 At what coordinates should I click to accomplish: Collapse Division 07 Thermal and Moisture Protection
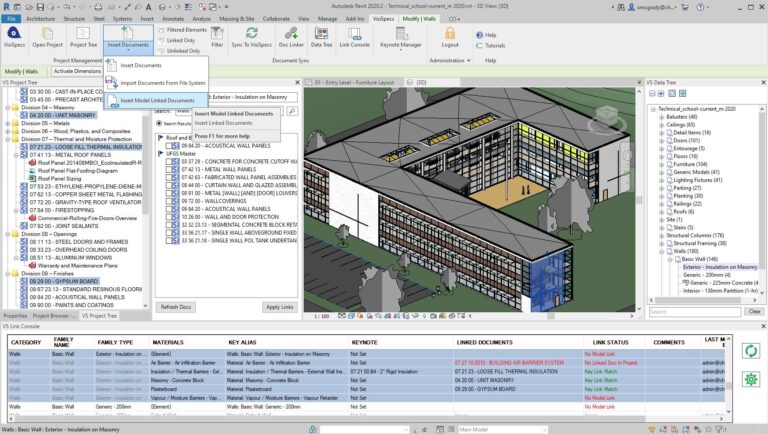tap(9, 139)
